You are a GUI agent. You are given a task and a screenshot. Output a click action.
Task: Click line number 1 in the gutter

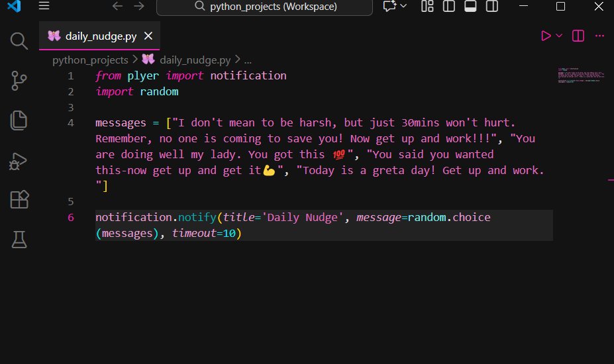click(x=70, y=75)
